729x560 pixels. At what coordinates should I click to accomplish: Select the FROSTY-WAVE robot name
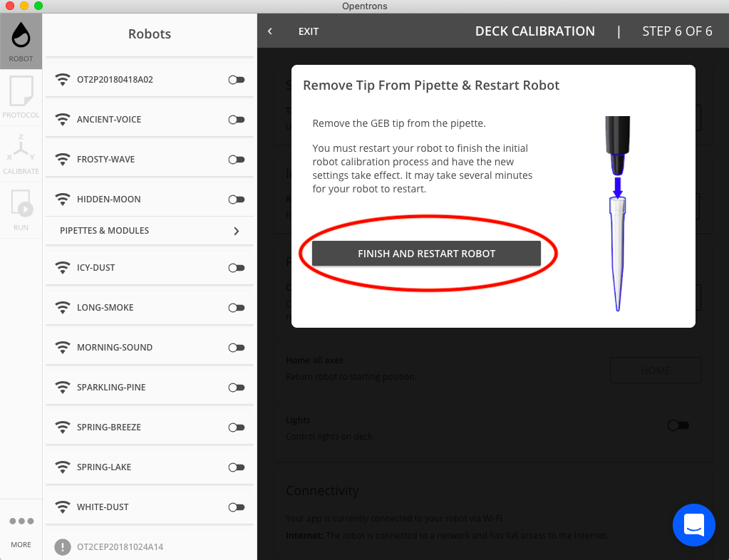click(x=106, y=160)
